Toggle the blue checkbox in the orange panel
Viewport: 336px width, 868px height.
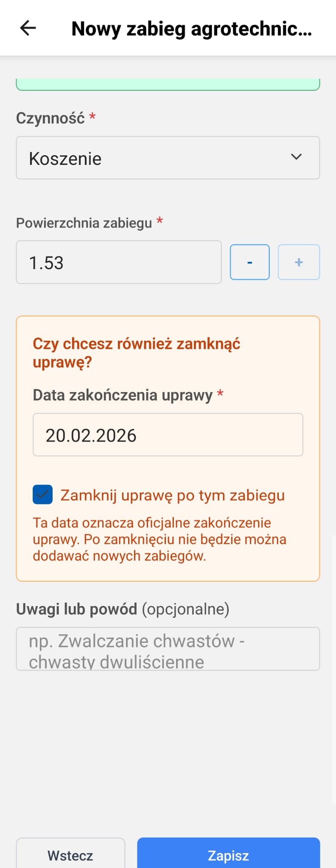tap(42, 494)
